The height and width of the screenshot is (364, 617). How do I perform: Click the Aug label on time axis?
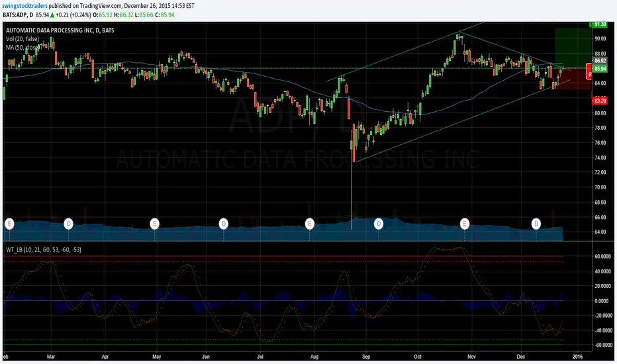click(x=314, y=357)
